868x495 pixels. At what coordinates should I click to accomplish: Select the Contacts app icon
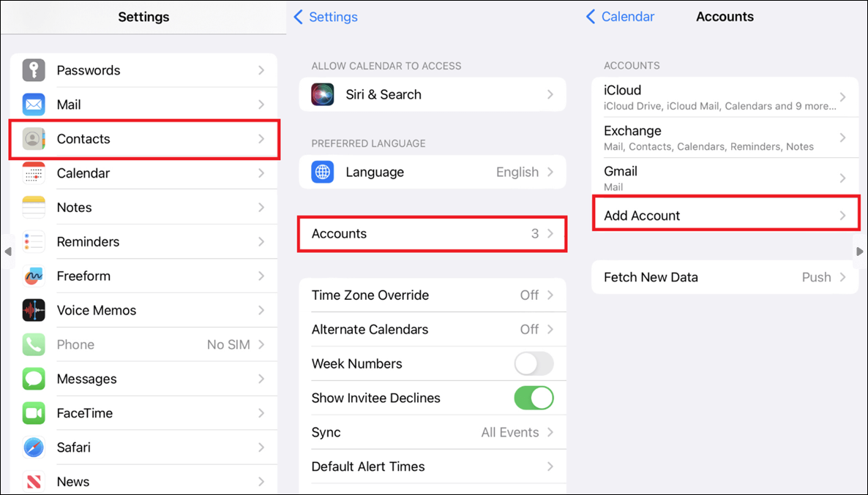(34, 138)
